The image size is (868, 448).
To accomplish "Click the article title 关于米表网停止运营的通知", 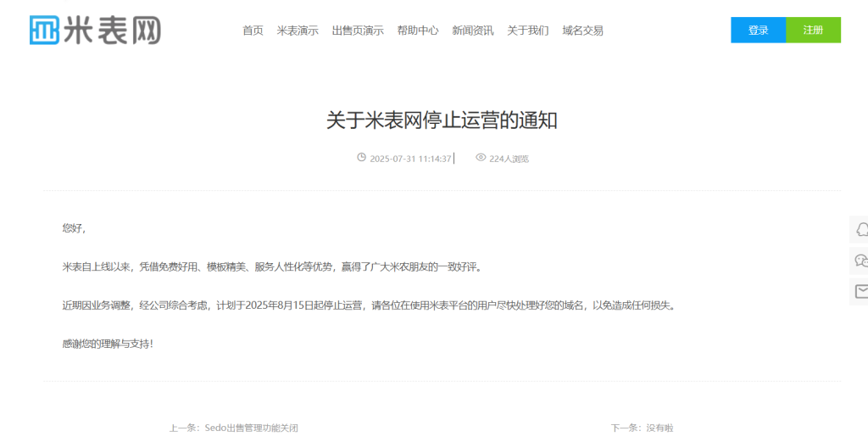I will (442, 120).
